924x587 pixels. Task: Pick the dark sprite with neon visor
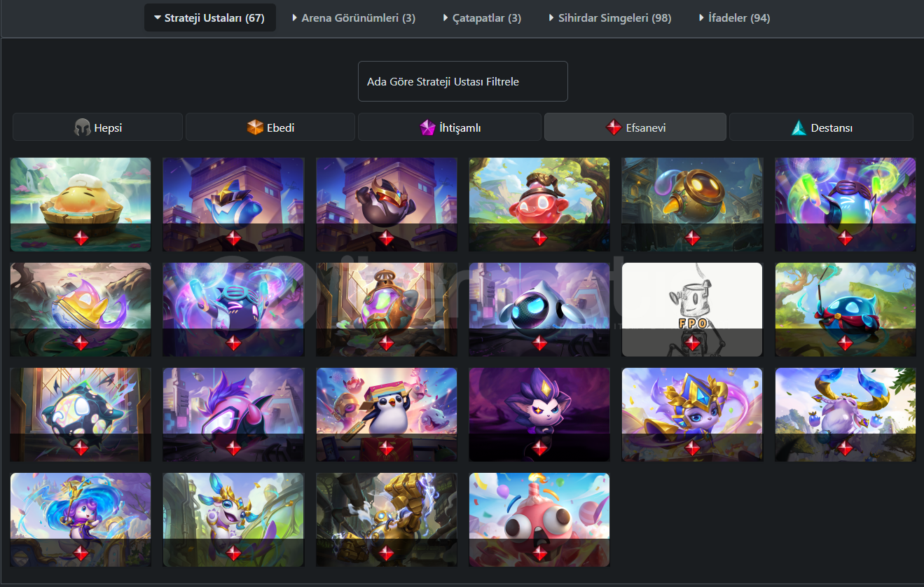point(233,309)
